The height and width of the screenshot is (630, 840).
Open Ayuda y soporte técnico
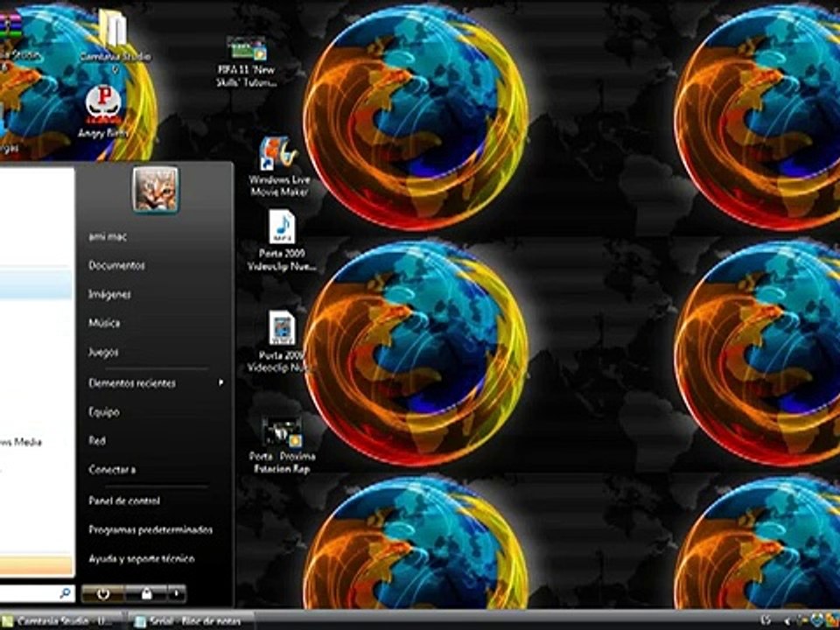(x=142, y=559)
